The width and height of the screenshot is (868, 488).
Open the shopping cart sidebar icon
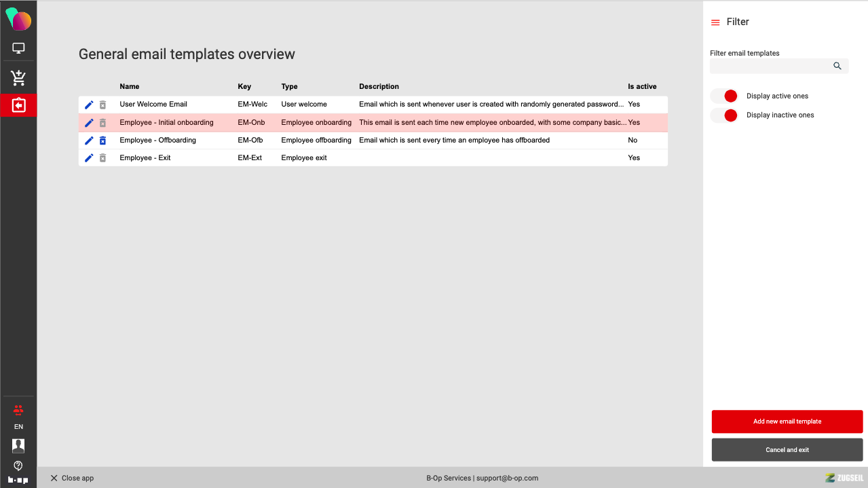[x=18, y=78]
